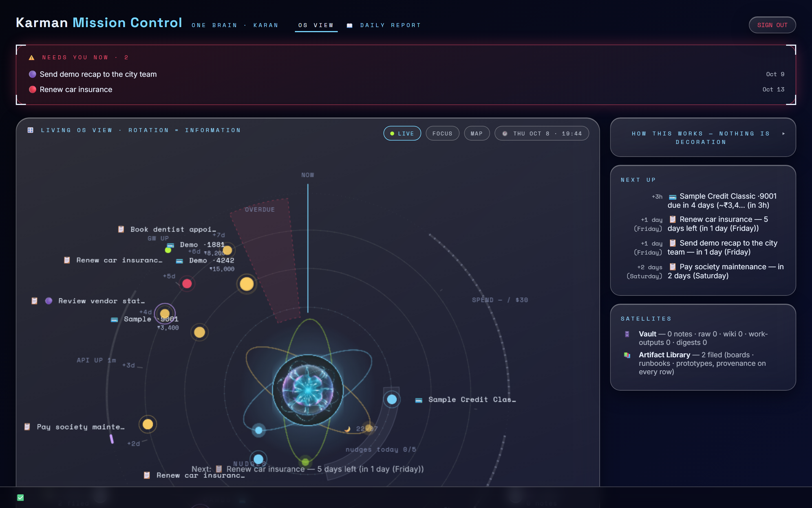Click the SIGN OUT button
812x508 pixels.
click(772, 25)
